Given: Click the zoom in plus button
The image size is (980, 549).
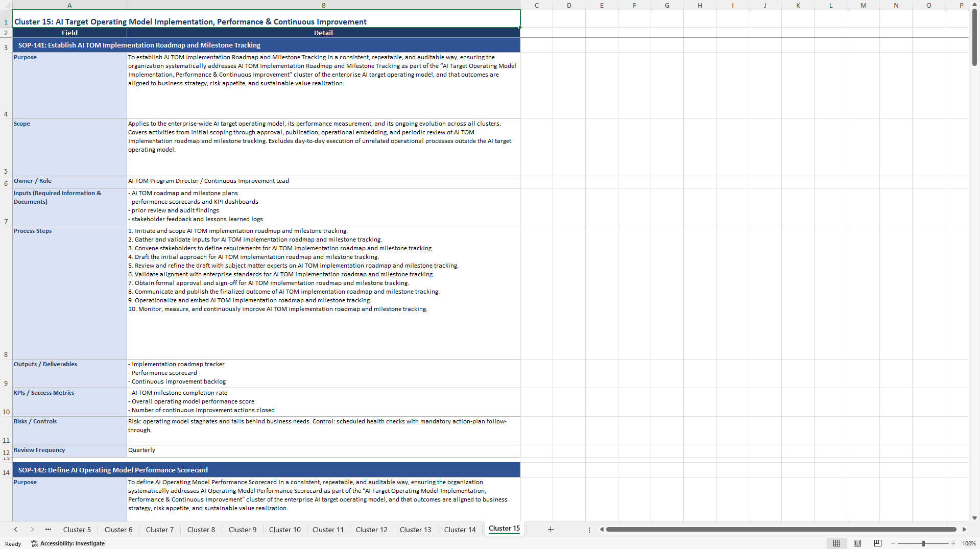Looking at the screenshot, I should pyautogui.click(x=953, y=543).
